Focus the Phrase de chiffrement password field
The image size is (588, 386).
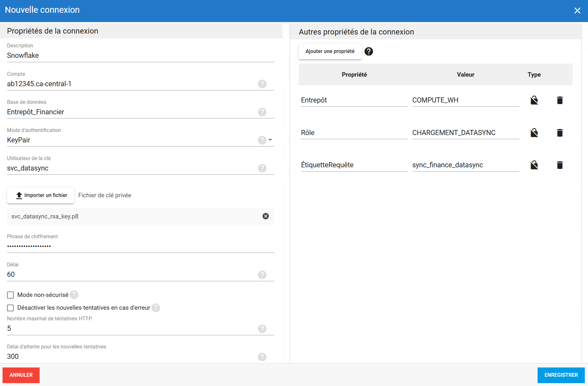[141, 246]
